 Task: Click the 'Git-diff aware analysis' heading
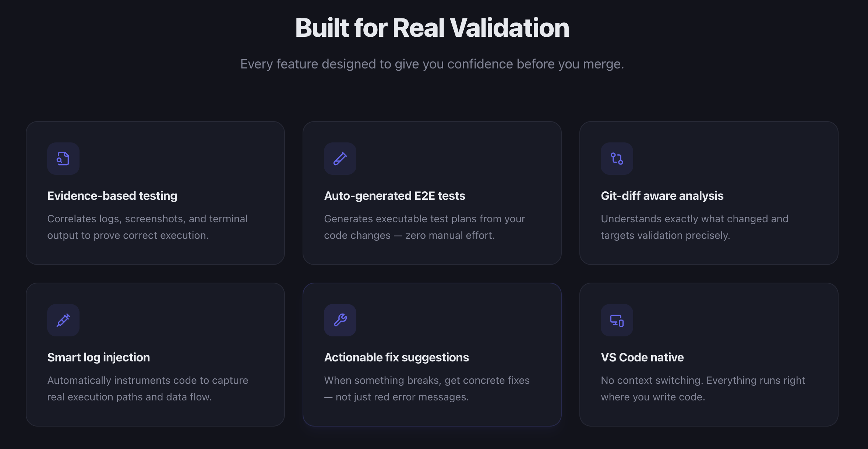(662, 196)
